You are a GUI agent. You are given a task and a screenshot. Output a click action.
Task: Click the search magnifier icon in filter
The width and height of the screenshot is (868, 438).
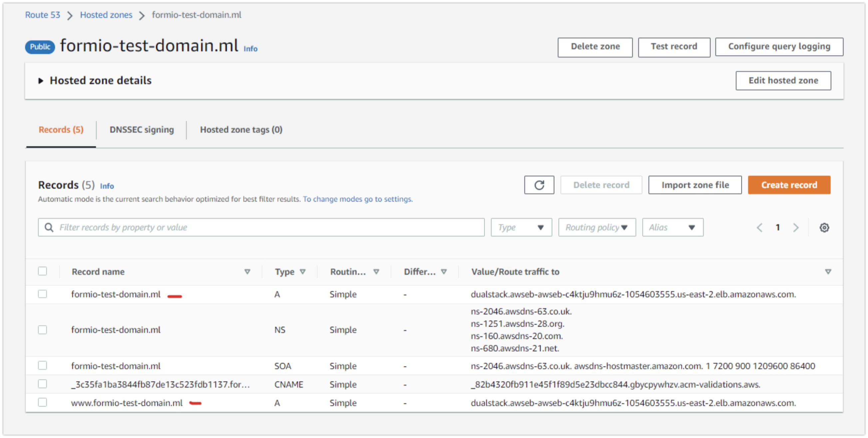pyautogui.click(x=49, y=228)
